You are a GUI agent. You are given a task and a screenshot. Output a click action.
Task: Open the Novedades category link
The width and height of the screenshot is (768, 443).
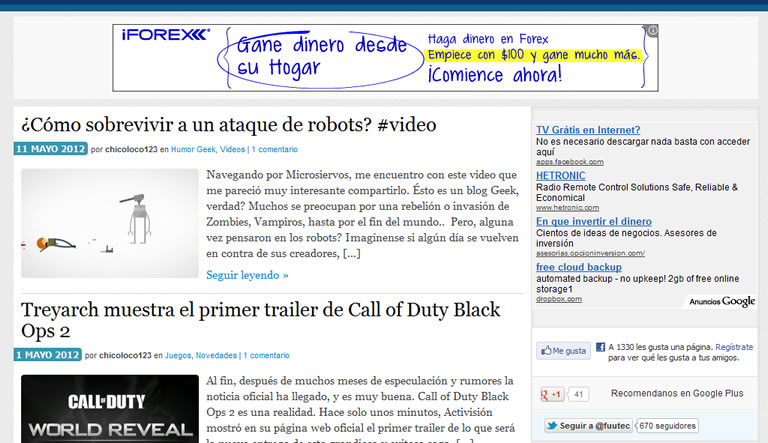(216, 355)
